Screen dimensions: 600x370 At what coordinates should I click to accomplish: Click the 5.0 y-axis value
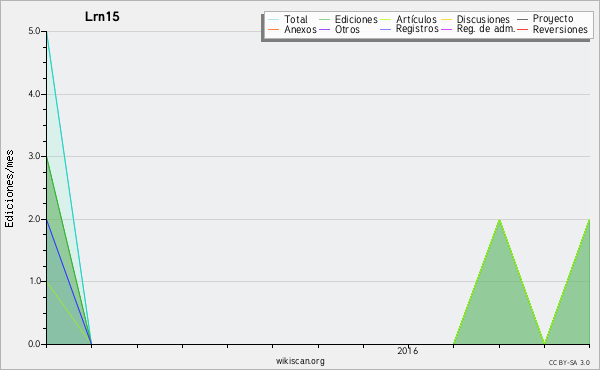(34, 31)
